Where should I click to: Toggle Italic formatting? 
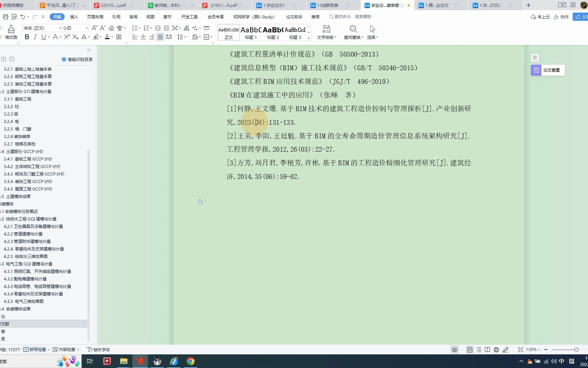[35, 37]
